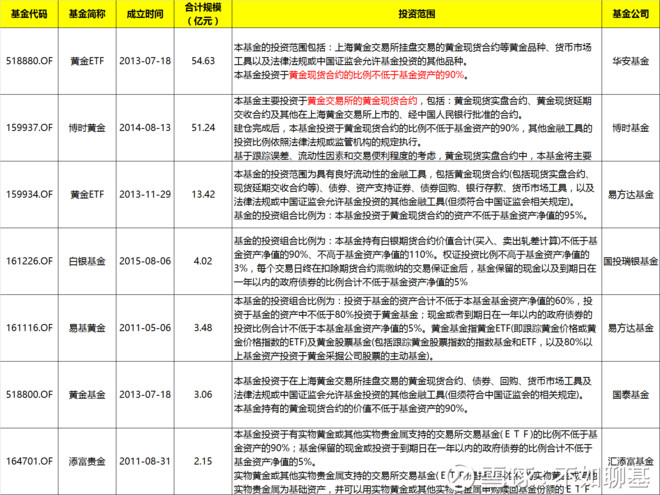Image resolution: width=660 pixels, height=495 pixels.
Task: Select fund code cell 164701.OF
Action: (29, 461)
